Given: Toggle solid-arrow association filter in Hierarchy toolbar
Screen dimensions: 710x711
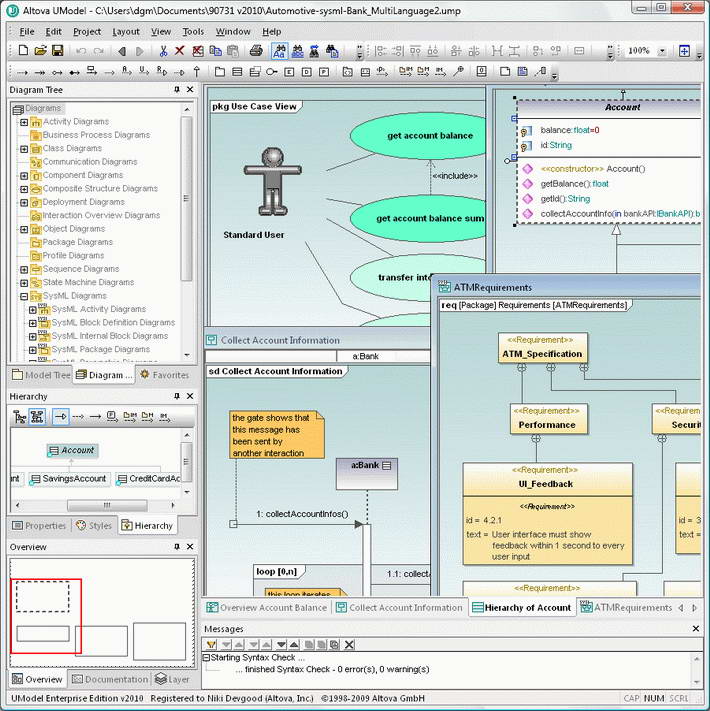Looking at the screenshot, I should [95, 416].
